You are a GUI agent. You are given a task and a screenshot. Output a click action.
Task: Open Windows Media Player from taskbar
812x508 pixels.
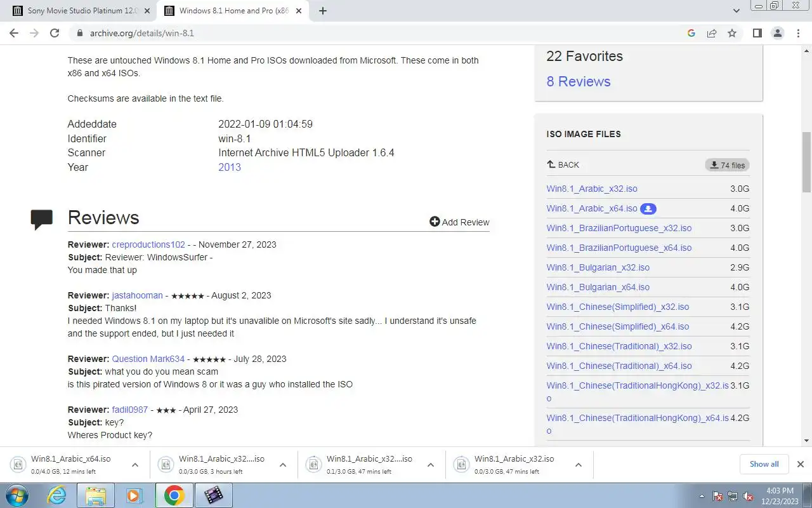tap(134, 495)
